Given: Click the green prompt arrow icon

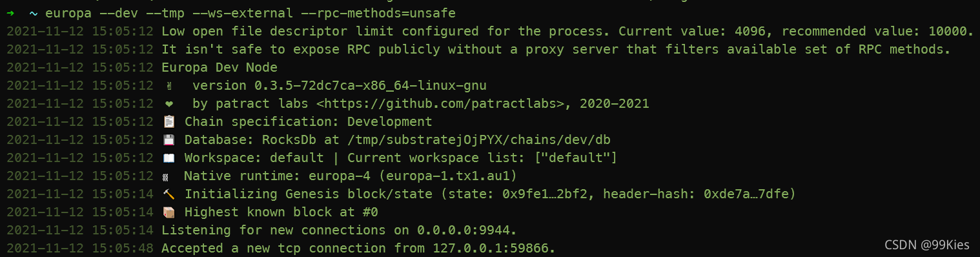Looking at the screenshot, I should click(11, 13).
